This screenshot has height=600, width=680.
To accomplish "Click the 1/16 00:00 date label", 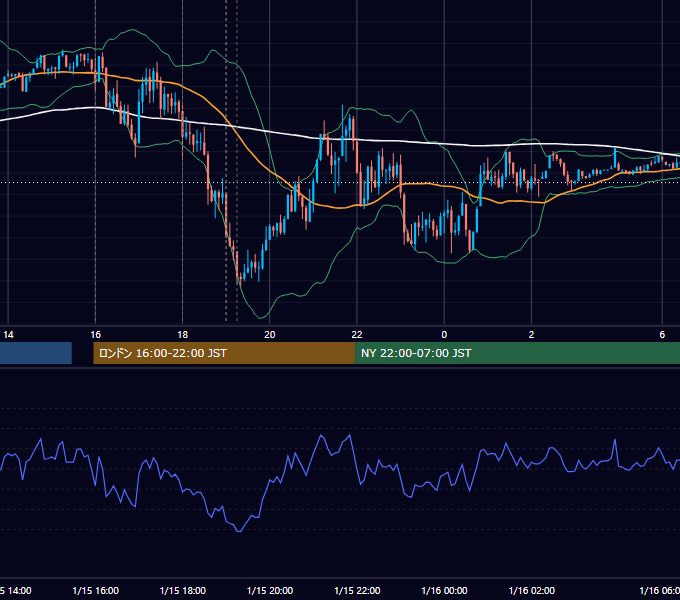I will pyautogui.click(x=445, y=590).
